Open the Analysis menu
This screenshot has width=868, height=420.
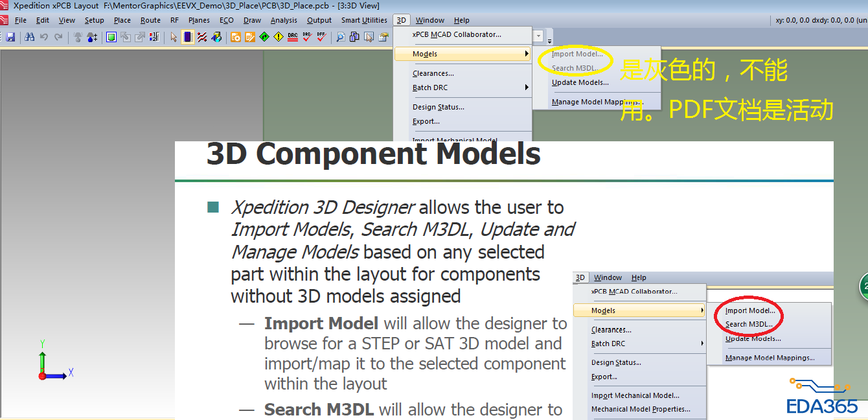point(284,20)
